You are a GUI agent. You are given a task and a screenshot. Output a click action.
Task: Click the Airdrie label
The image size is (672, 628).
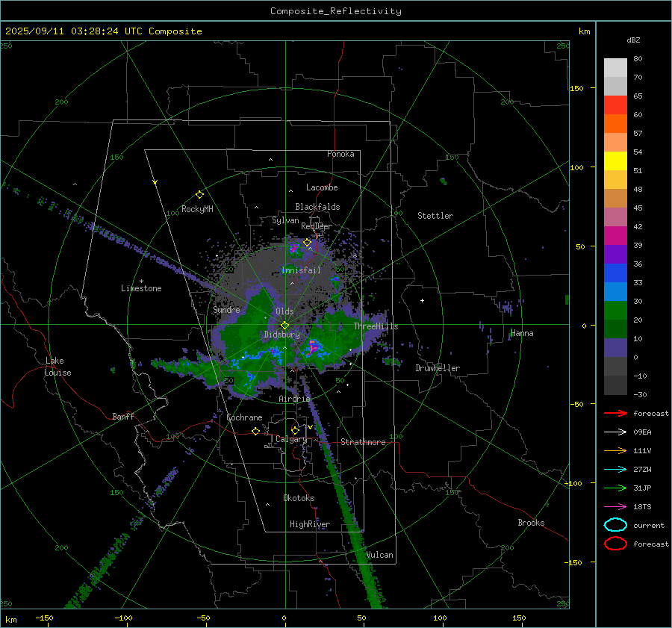point(294,399)
